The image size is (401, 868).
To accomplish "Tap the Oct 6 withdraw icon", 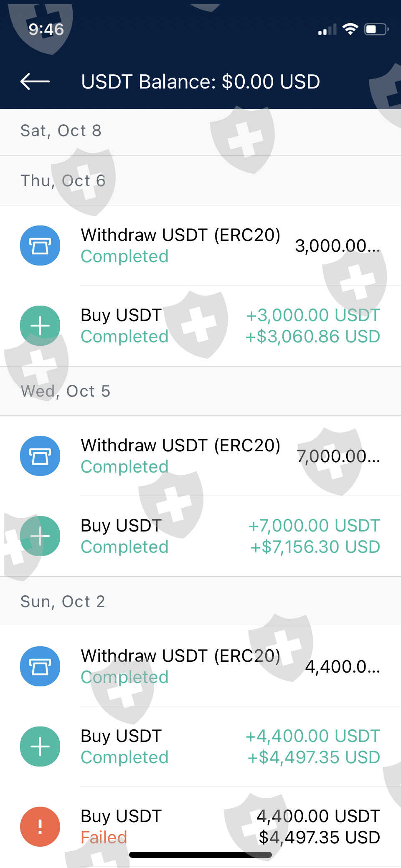I will pyautogui.click(x=40, y=245).
